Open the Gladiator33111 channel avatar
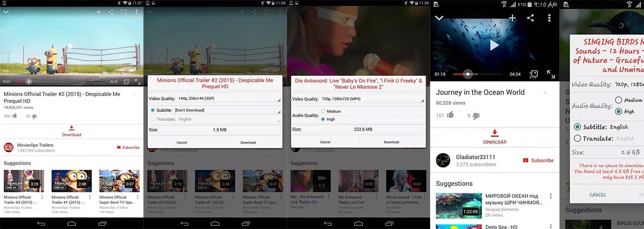Screen dimensions: 644x229 [x=443, y=160]
